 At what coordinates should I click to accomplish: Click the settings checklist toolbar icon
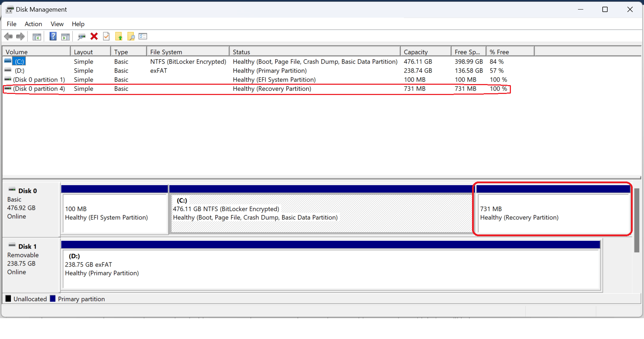[143, 36]
